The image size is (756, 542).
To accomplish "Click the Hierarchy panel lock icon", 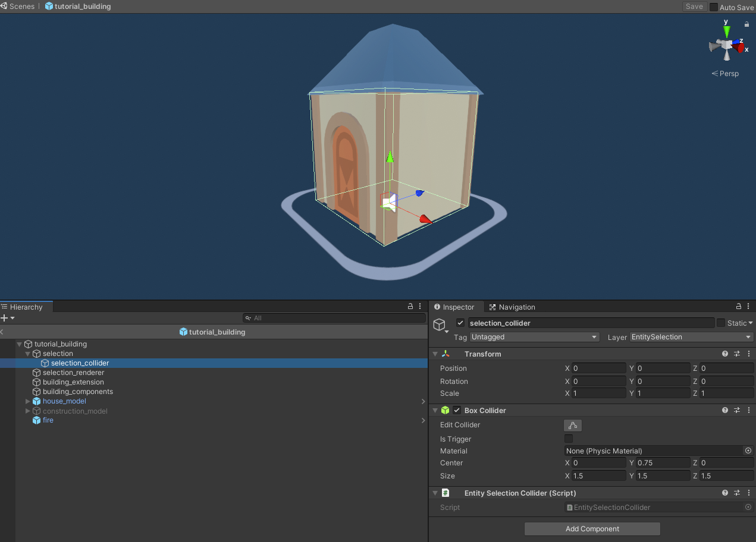I will [410, 307].
